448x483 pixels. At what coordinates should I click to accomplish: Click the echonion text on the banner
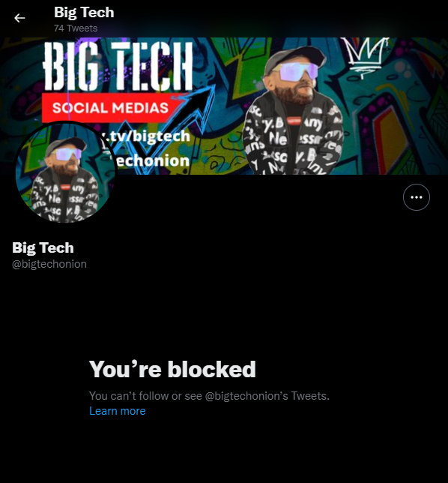click(x=153, y=160)
